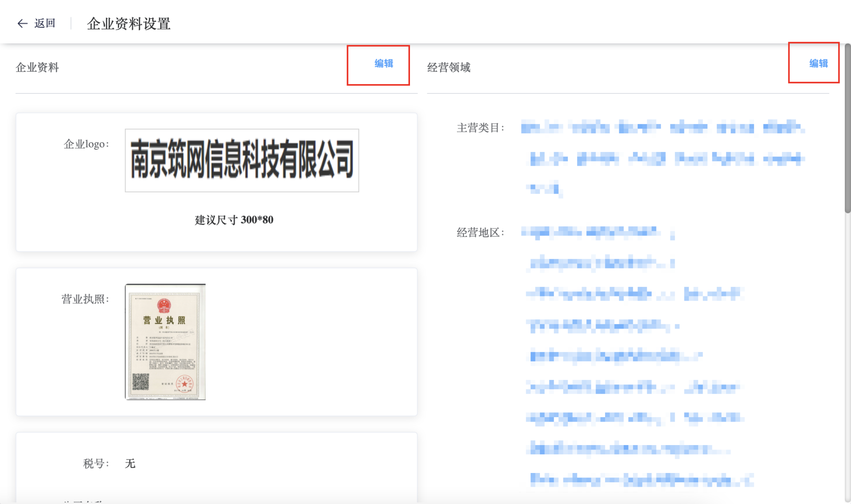The width and height of the screenshot is (851, 504).
Task: Click 编辑 in the 企业资料 section
Action: [x=383, y=64]
